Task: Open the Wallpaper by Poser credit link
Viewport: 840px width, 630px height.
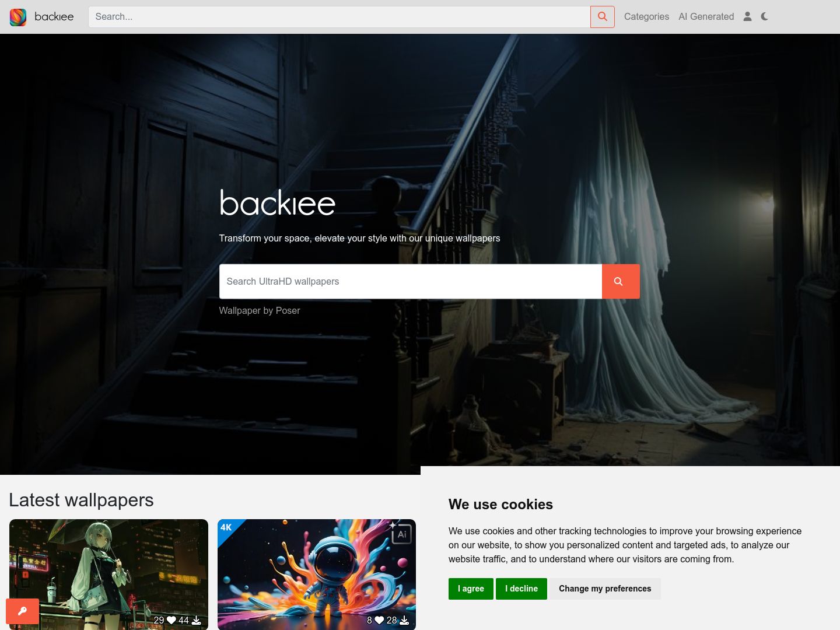Action: pyautogui.click(x=260, y=310)
